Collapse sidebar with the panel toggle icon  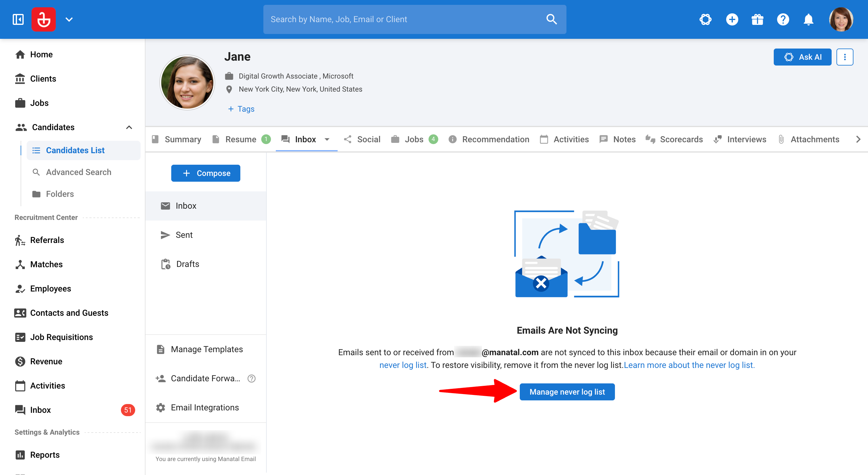point(18,19)
